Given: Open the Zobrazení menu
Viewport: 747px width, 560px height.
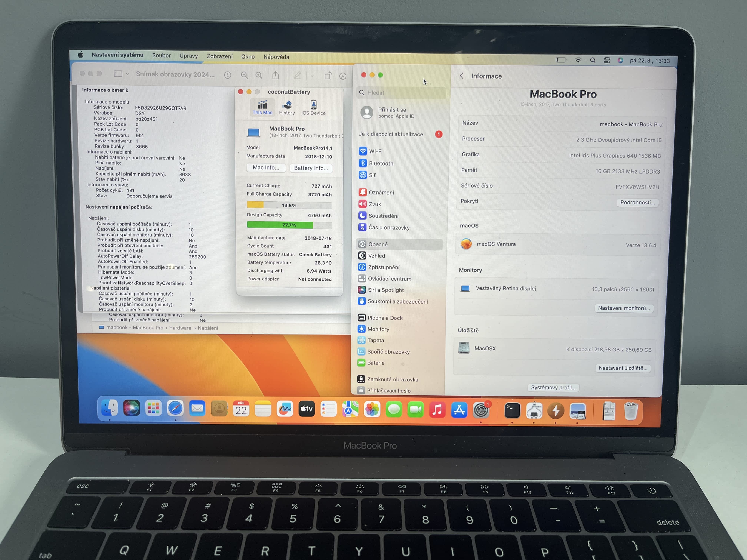Looking at the screenshot, I should tap(220, 56).
